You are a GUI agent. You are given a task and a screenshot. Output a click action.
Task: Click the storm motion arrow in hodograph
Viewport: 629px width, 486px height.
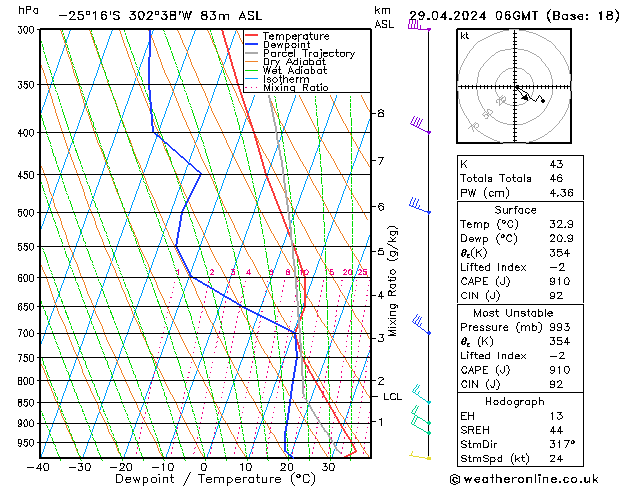click(x=522, y=94)
